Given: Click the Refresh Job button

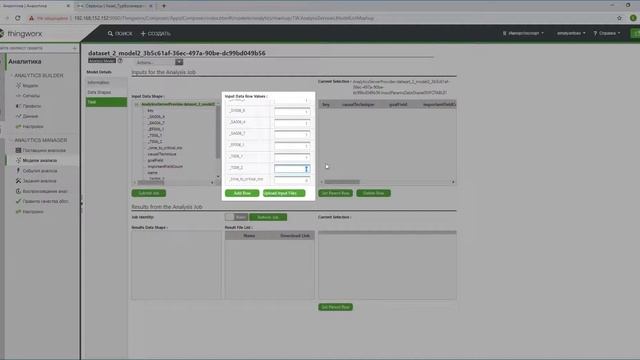Looking at the screenshot, I should 268,217.
